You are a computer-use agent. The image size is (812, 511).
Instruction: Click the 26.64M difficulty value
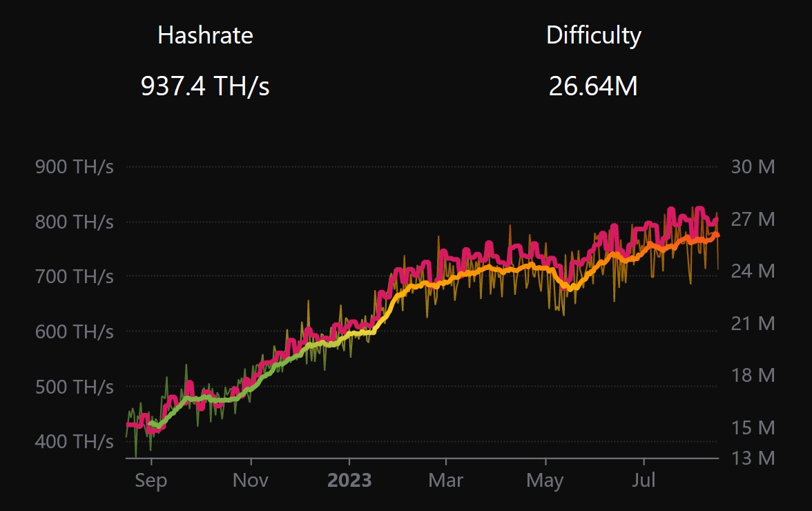coord(593,86)
